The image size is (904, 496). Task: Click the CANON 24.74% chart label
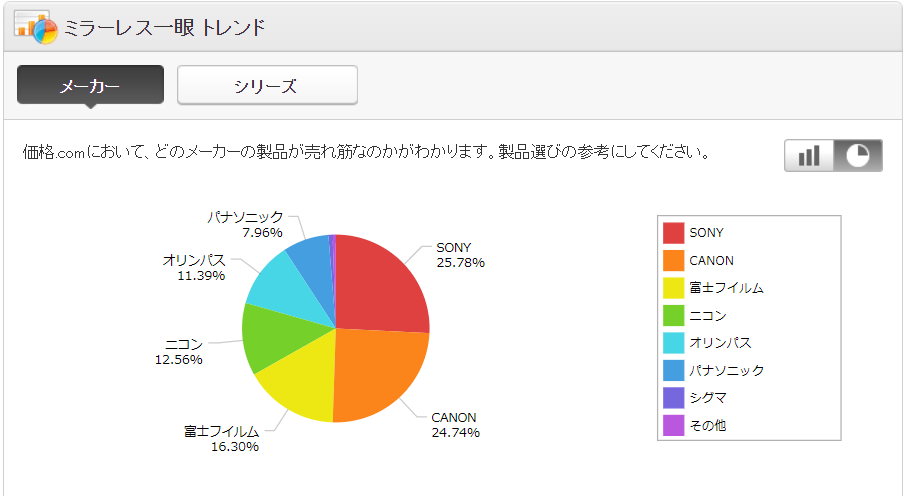point(455,425)
